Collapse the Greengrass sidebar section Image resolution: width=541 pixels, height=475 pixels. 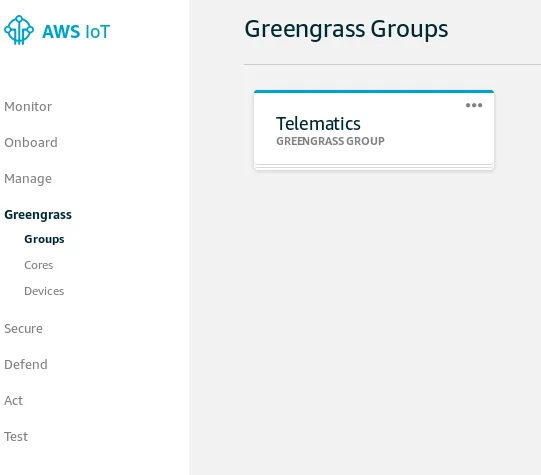click(x=38, y=215)
